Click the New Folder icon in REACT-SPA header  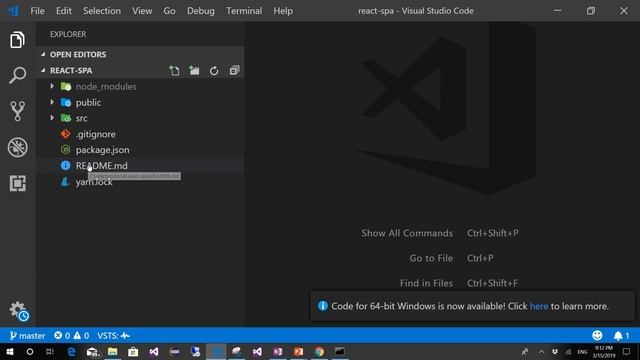pyautogui.click(x=194, y=71)
